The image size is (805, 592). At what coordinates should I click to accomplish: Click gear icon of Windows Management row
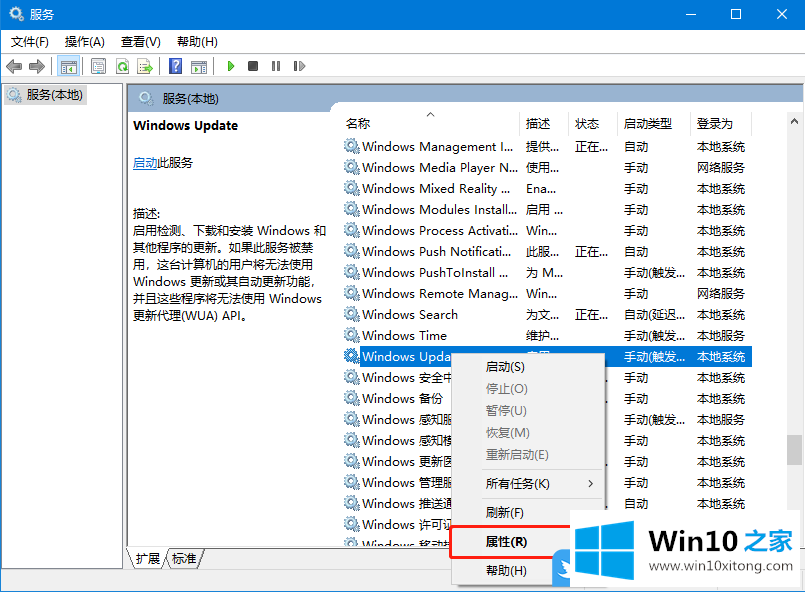pyautogui.click(x=352, y=147)
